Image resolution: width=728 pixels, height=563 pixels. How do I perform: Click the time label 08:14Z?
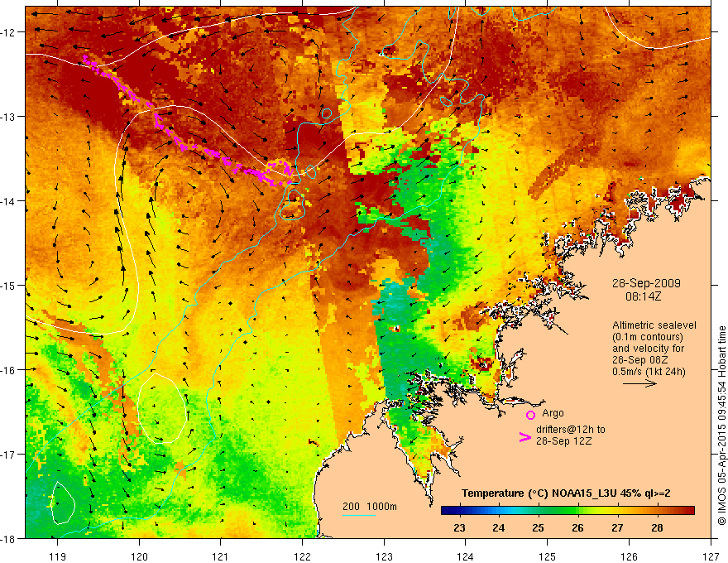coord(643,296)
